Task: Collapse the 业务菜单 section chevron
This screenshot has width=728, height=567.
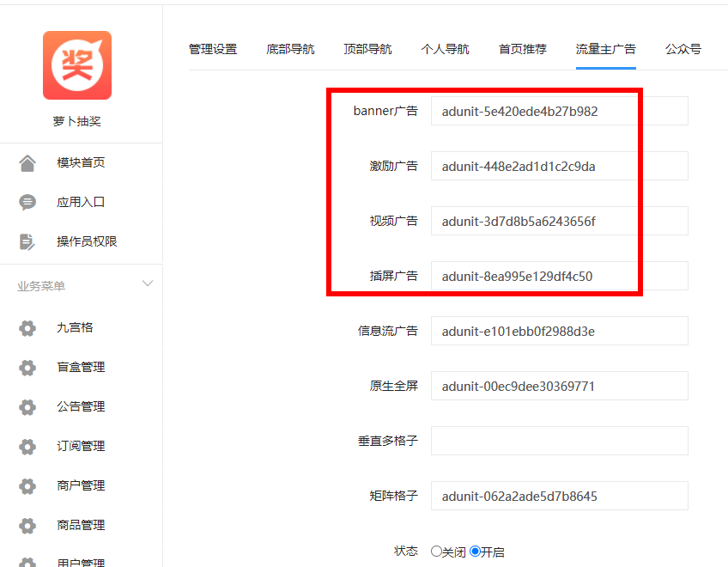Action: (x=148, y=283)
